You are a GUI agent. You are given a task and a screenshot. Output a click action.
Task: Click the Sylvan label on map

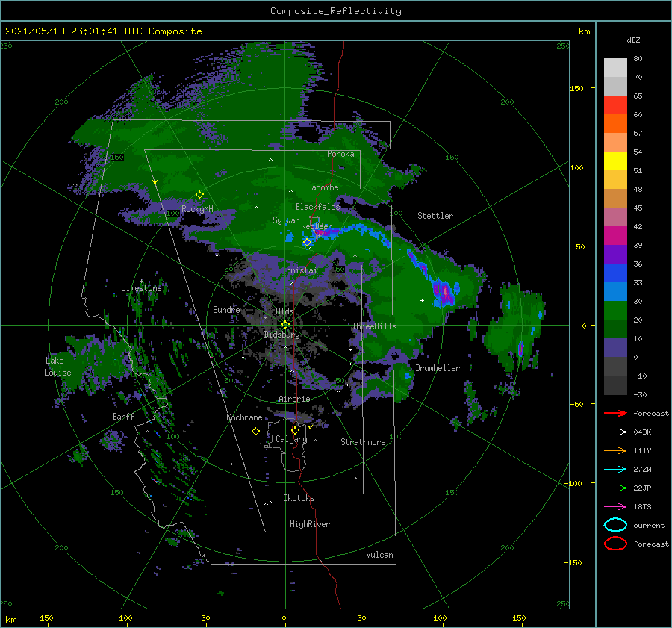[286, 220]
